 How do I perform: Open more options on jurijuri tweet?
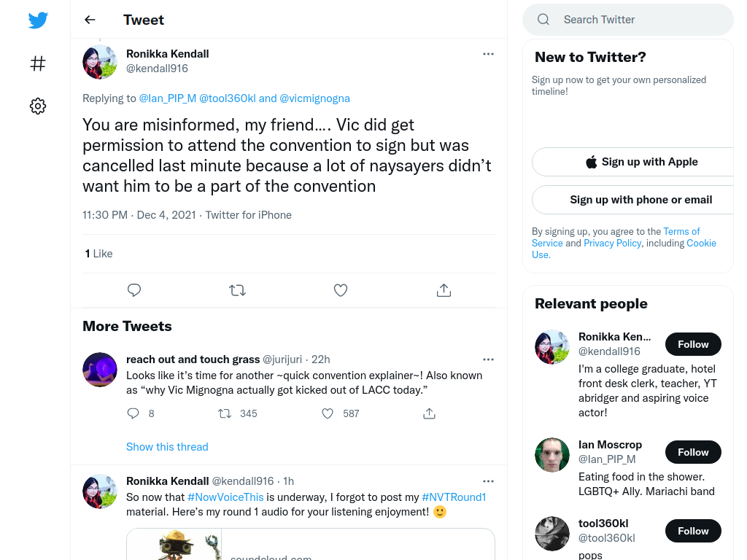[488, 359]
